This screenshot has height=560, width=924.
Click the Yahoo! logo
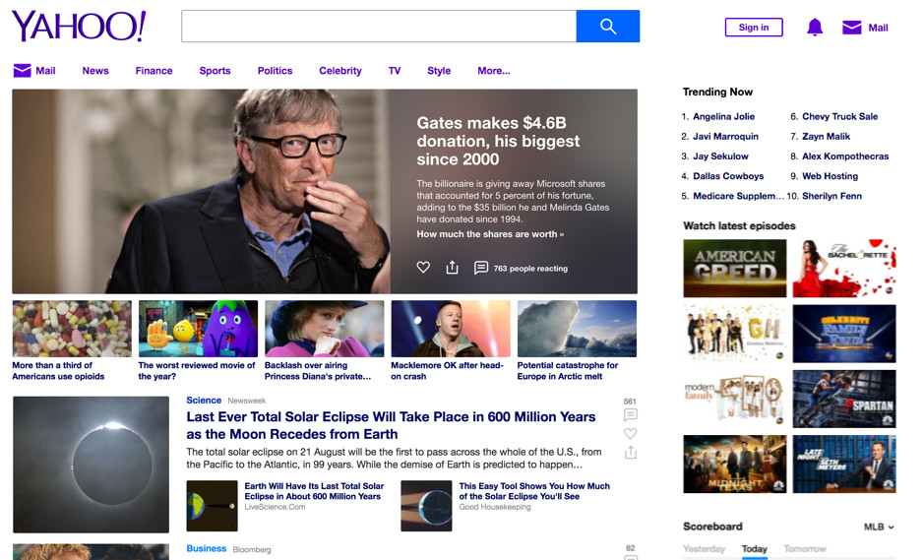point(79,27)
